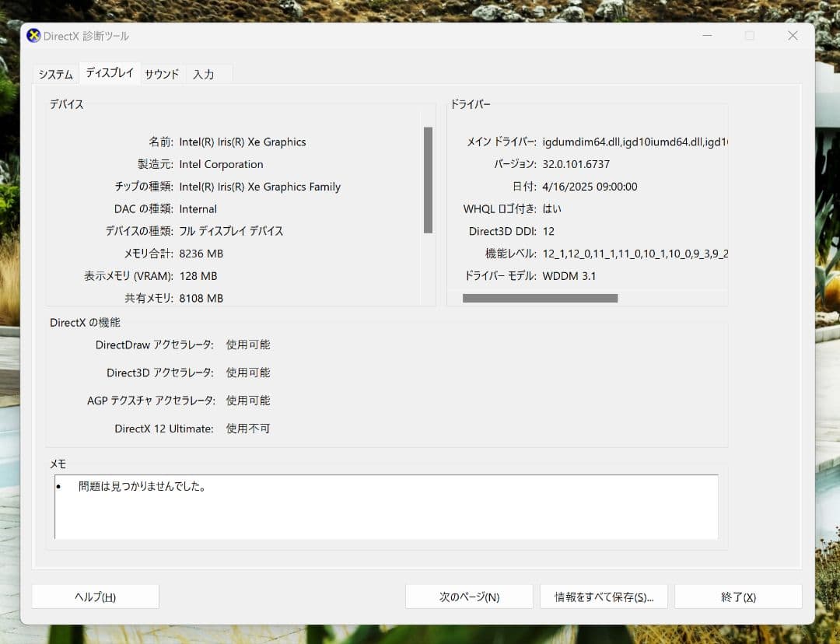Click the 次のページ(N) button
The image size is (840, 644).
[468, 596]
